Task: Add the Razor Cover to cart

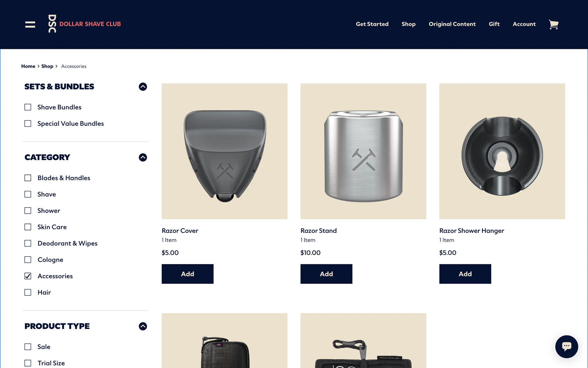Action: coord(187,274)
